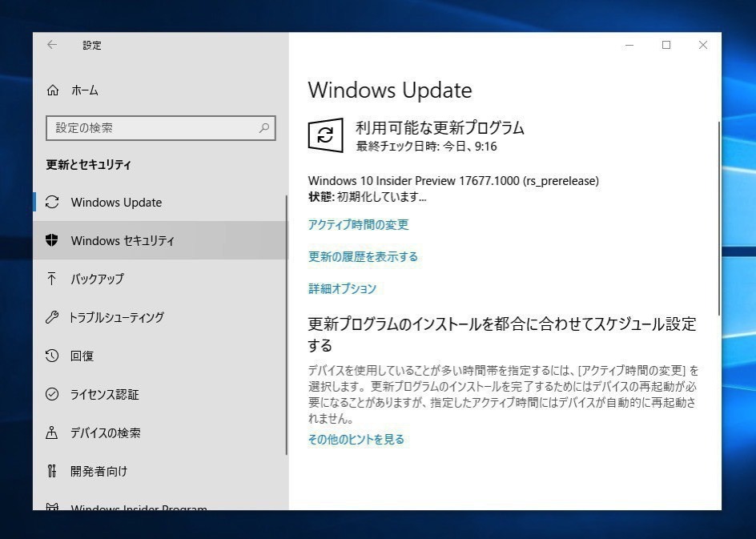Select Windows Update sidebar entry
This screenshot has width=756, height=539.
click(160, 202)
